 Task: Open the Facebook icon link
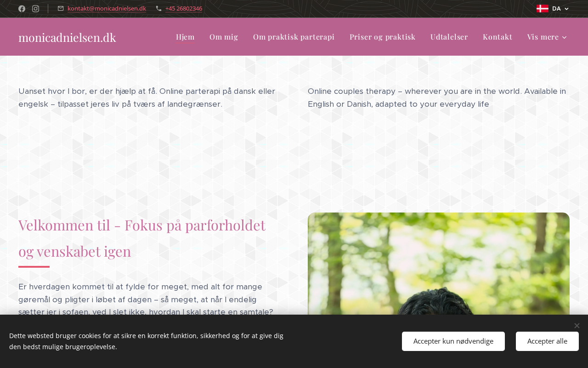coord(22,9)
